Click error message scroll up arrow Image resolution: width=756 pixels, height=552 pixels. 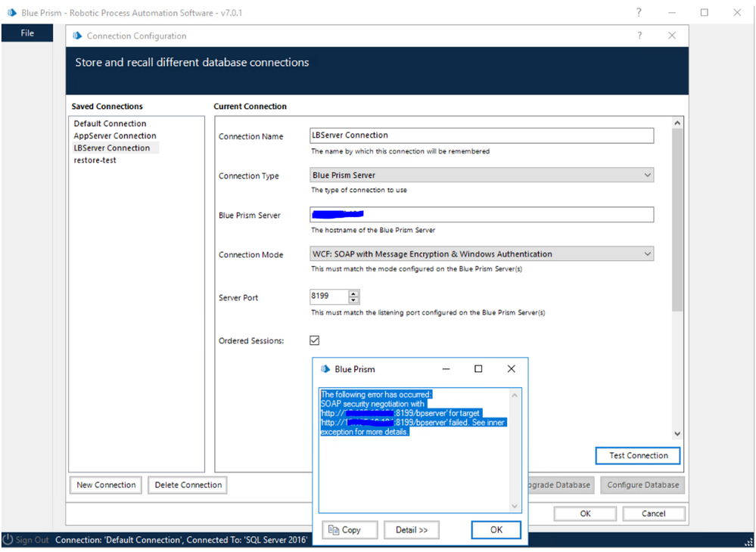pos(515,395)
